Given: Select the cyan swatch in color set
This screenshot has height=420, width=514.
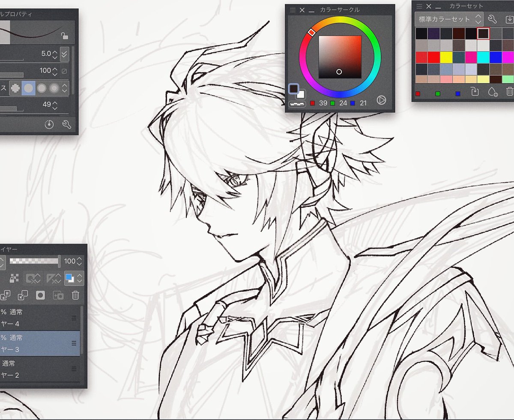Looking at the screenshot, I should (x=483, y=57).
